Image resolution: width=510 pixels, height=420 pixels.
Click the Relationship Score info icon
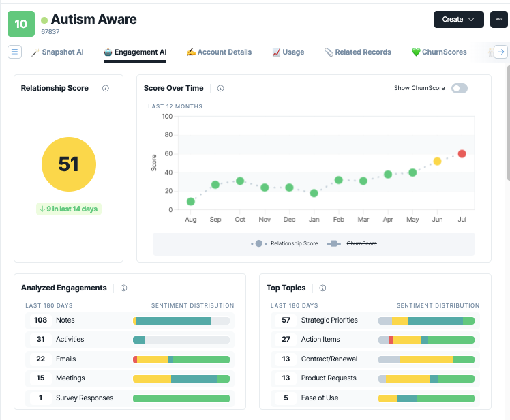(x=106, y=88)
